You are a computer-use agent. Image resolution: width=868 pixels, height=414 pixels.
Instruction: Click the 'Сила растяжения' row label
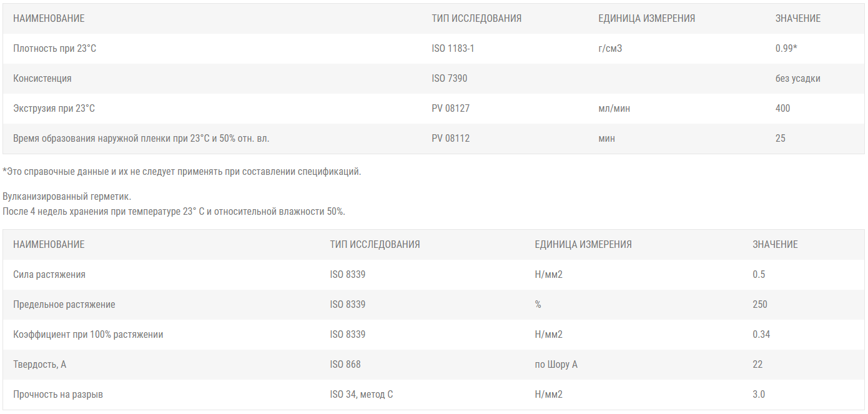point(49,275)
